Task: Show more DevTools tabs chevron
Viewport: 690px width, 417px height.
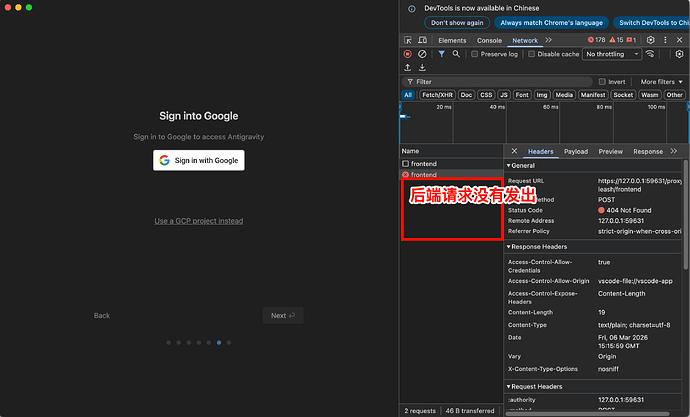Action: 548,40
